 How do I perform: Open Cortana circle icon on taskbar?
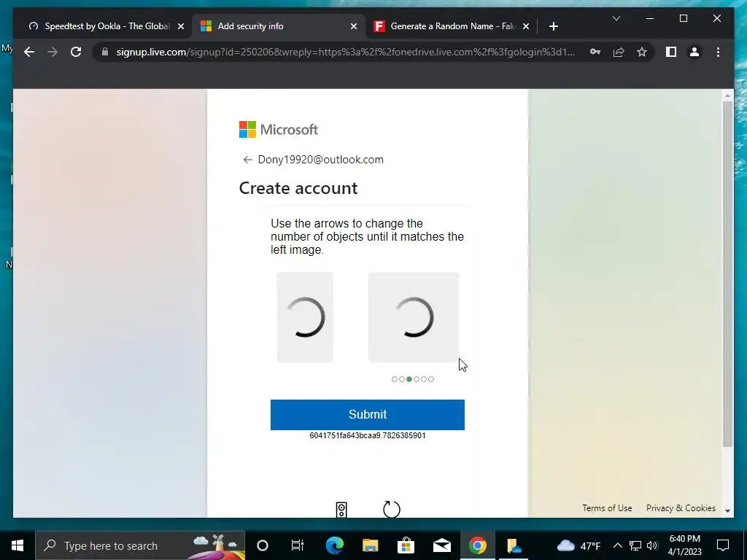click(x=263, y=545)
